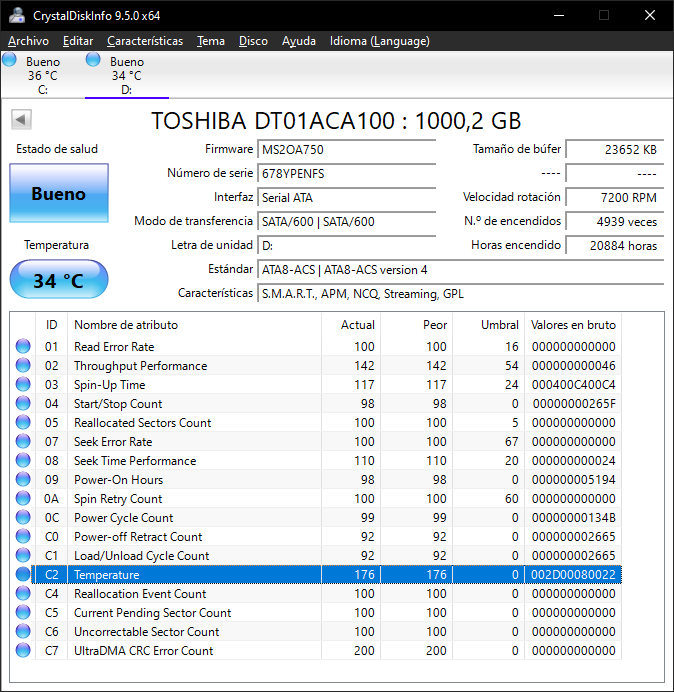This screenshot has height=692, width=674.
Task: Click the Bueno health status button
Action: pos(59,193)
